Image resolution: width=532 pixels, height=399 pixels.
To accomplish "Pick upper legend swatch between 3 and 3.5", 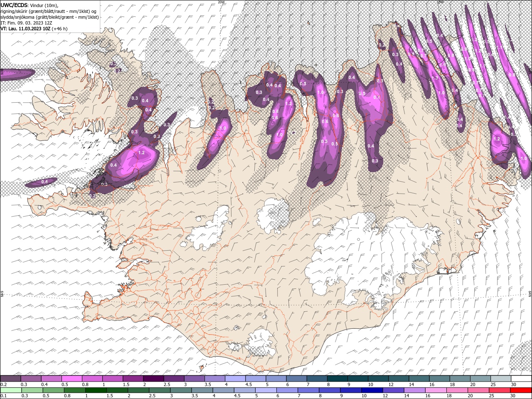I will 195,379.
